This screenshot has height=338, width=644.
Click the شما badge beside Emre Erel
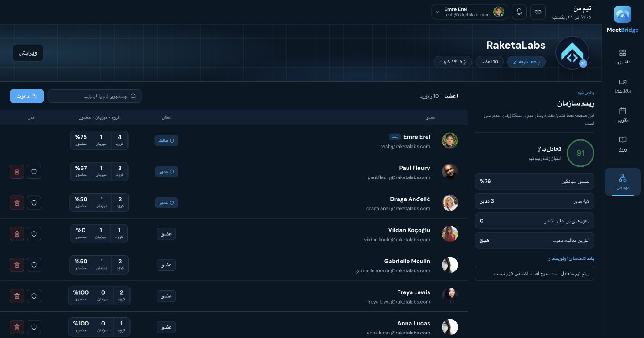(394, 137)
